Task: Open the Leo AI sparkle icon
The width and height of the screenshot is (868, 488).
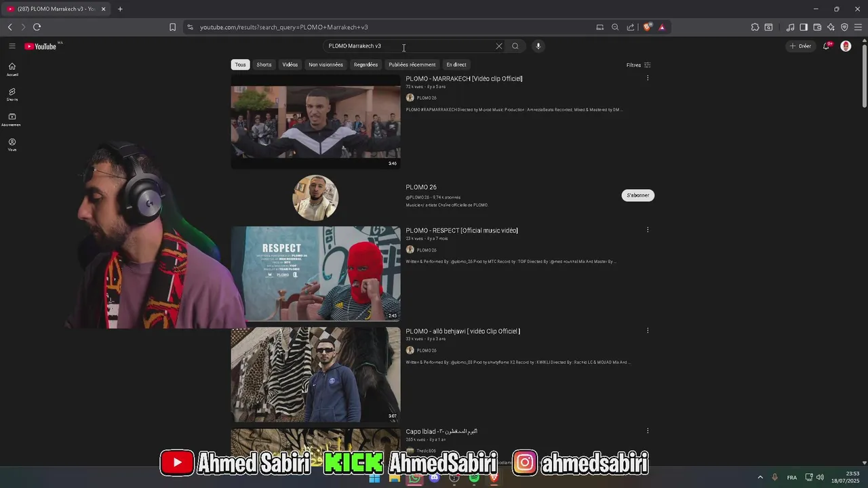Action: coord(831,27)
